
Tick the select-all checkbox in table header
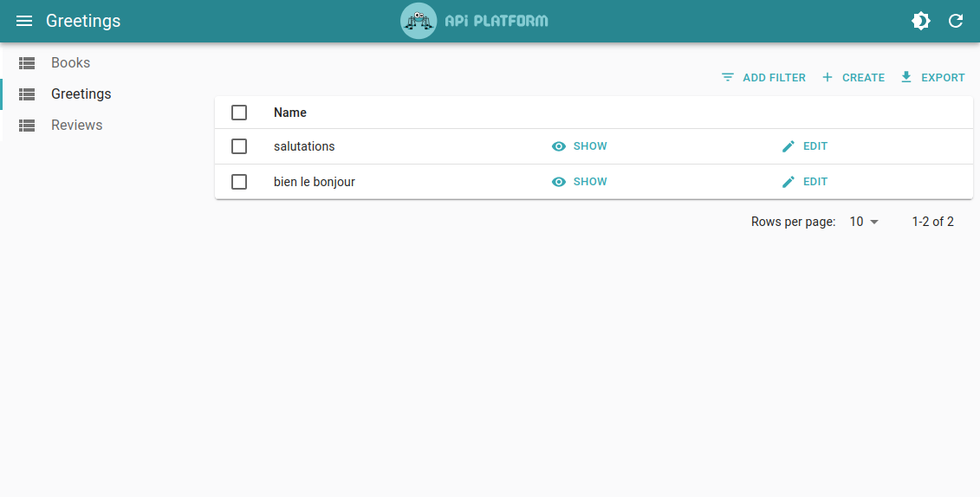[239, 113]
